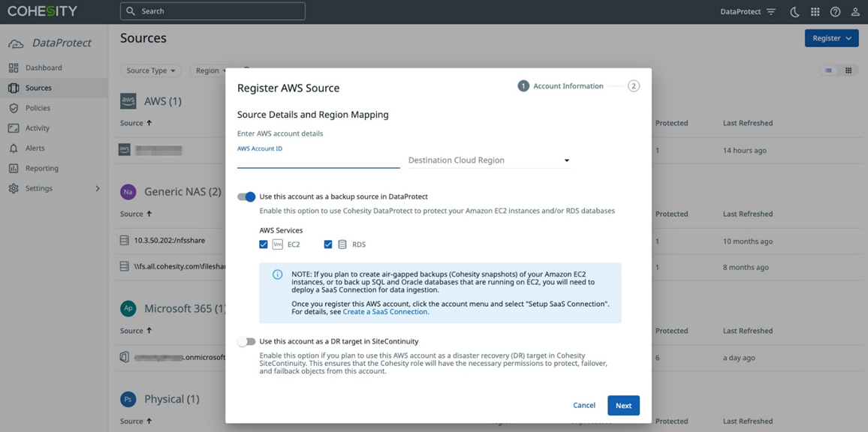868x432 pixels.
Task: Sort by the Source column under AWS (1)
Action: tap(136, 123)
